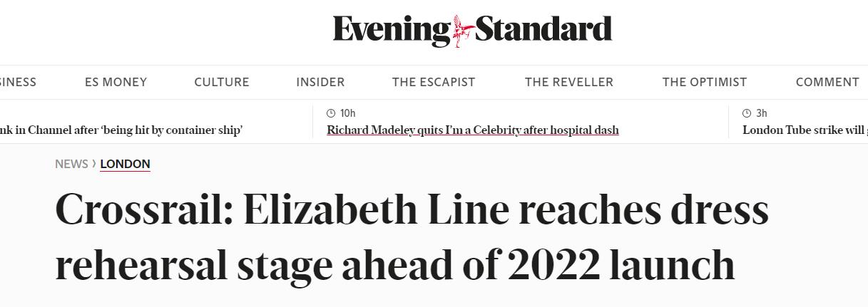
Task: Click the breadcrumb chevron after NEWS
Action: [x=94, y=164]
